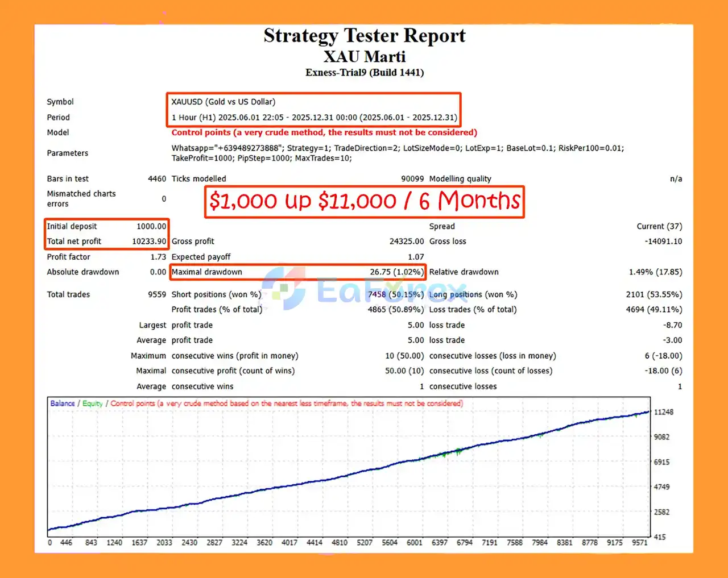Click the Initial deposit value 1000.00

[151, 226]
